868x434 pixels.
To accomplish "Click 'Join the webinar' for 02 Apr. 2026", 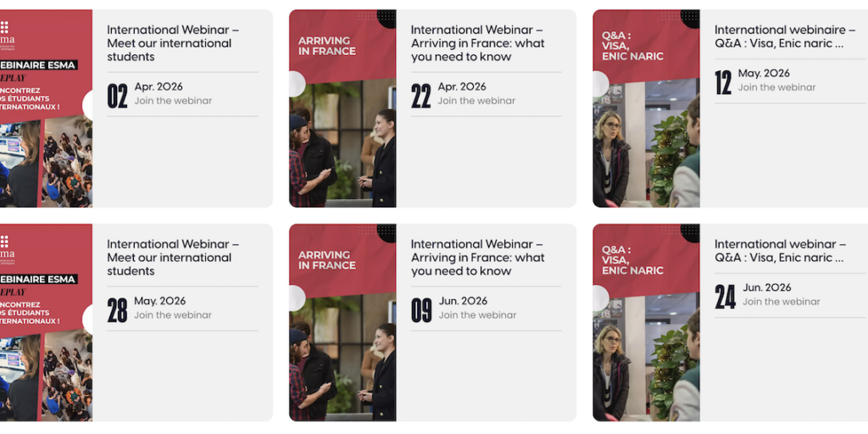I will (x=173, y=101).
